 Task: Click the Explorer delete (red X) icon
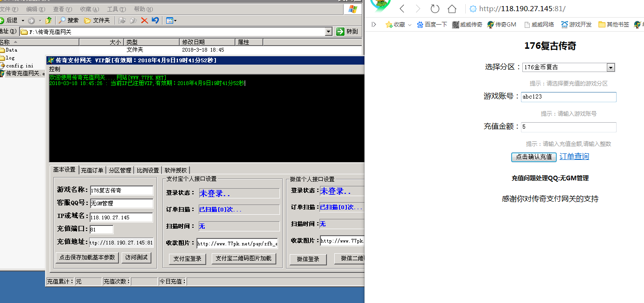tap(144, 20)
